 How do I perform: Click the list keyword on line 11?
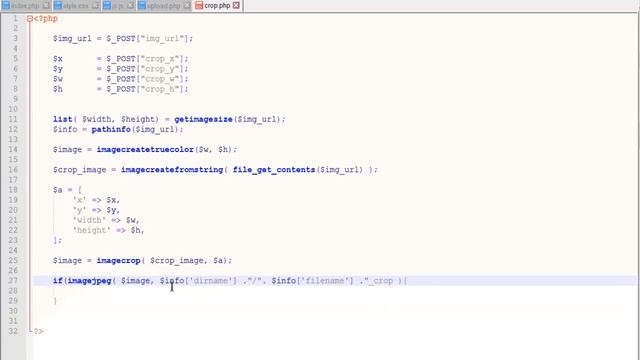[62, 119]
